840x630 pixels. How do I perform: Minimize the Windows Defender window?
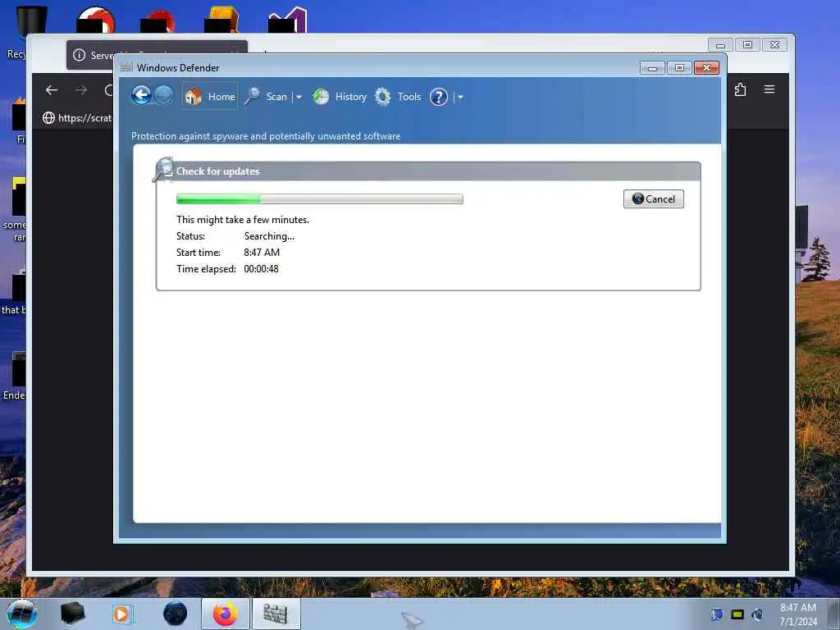(x=652, y=68)
